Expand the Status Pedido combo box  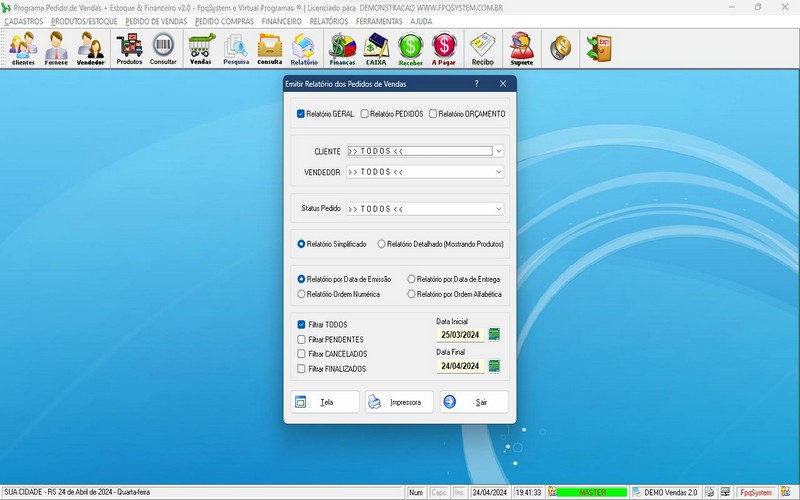tap(498, 209)
